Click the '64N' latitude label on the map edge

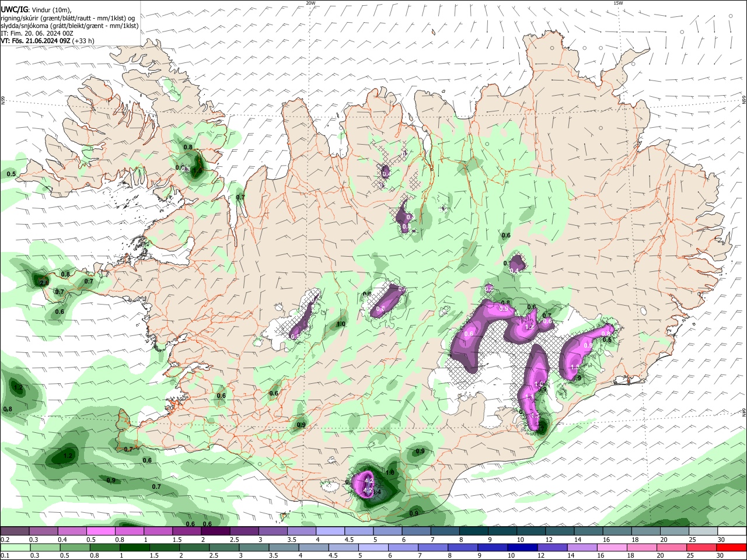point(744,412)
